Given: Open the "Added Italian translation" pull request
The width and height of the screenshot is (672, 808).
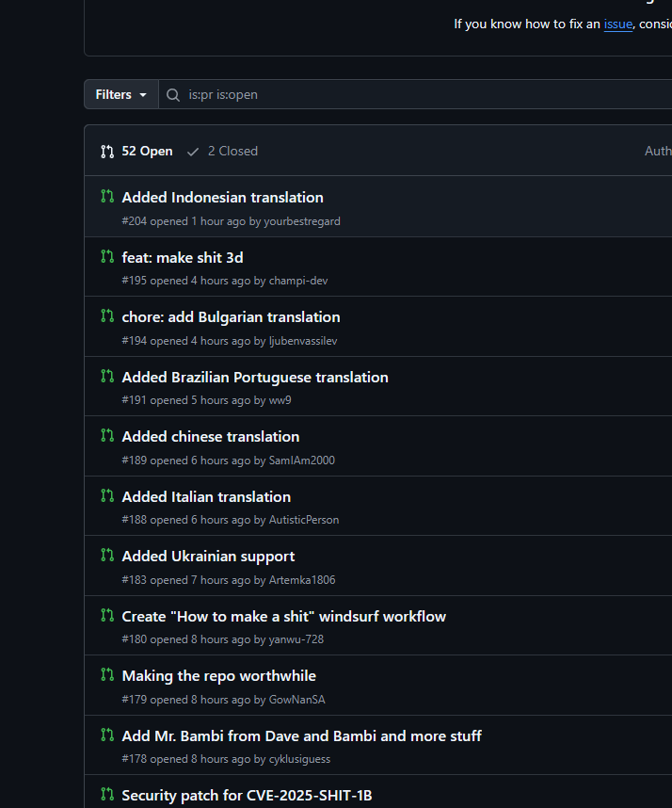Looking at the screenshot, I should point(206,496).
